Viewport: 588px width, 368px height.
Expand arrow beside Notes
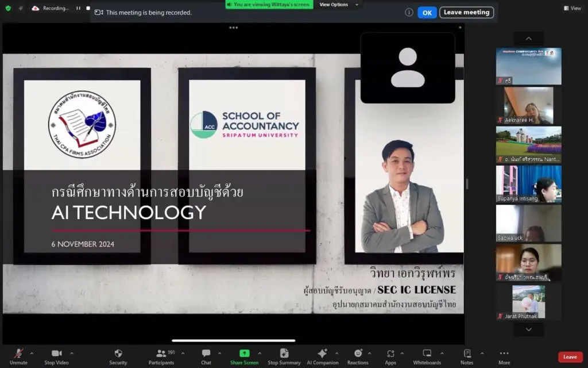(482, 354)
